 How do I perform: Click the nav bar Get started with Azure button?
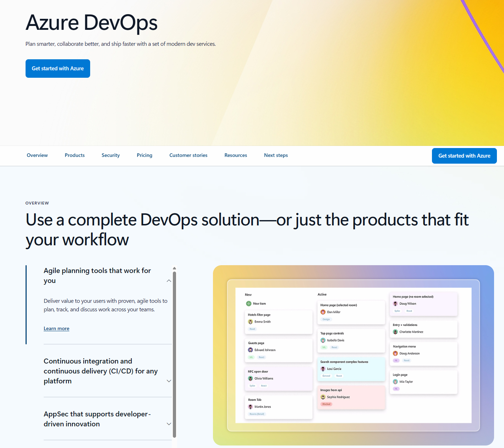pos(464,156)
